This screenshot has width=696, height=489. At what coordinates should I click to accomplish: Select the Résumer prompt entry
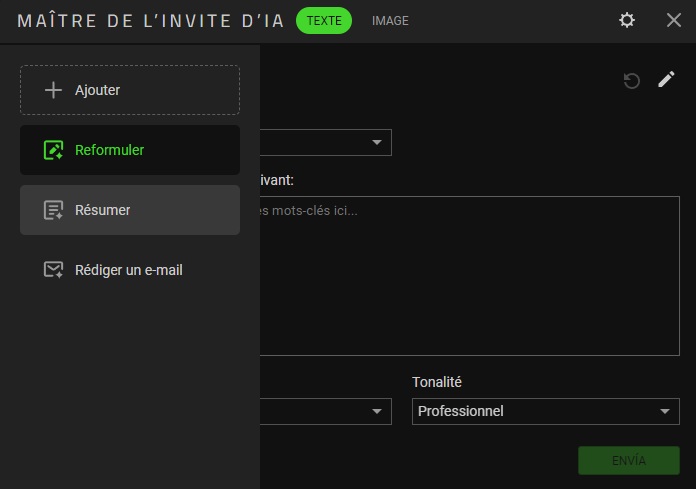tap(130, 210)
